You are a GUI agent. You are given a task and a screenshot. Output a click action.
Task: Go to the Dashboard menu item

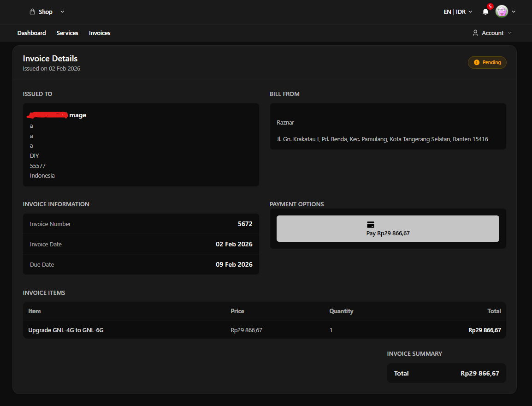tap(32, 33)
